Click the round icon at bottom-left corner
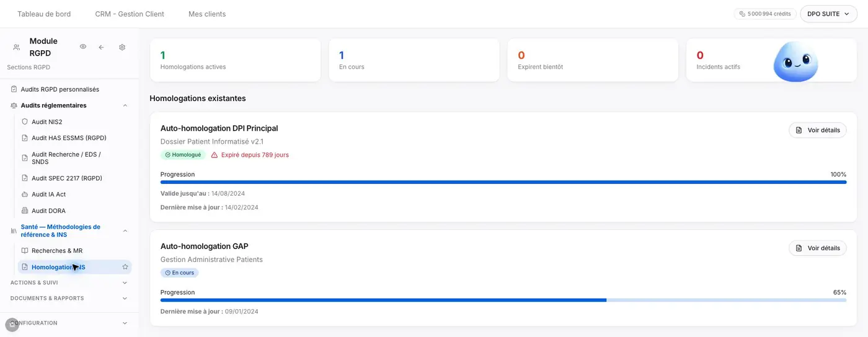The image size is (868, 337). click(x=12, y=325)
